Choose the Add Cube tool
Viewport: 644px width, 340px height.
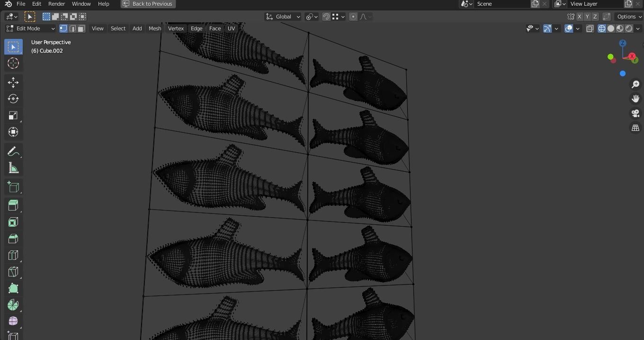13,187
